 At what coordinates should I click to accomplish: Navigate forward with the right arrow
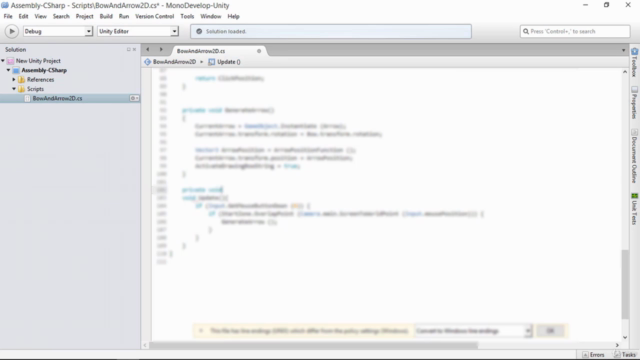click(161, 49)
